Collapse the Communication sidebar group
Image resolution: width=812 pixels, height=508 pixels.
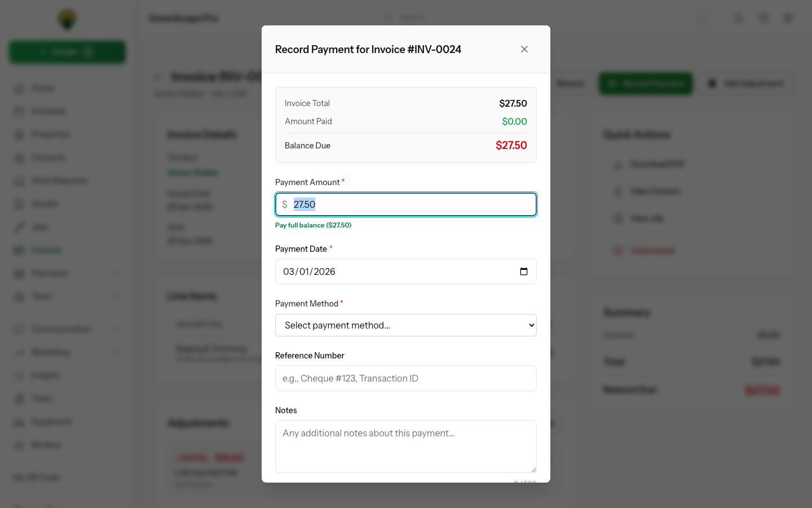tap(117, 329)
